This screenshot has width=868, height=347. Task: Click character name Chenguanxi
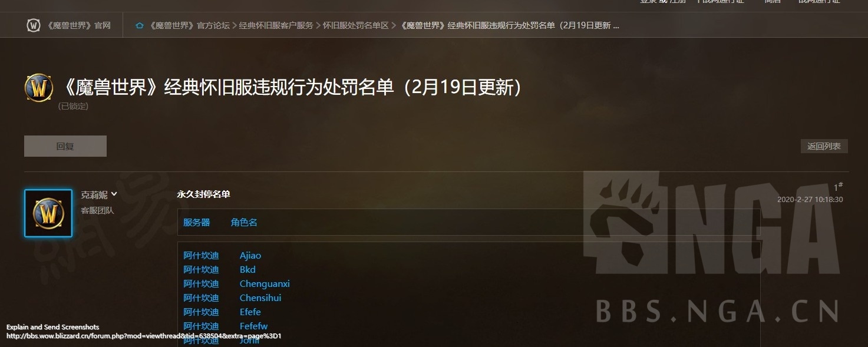click(x=265, y=283)
